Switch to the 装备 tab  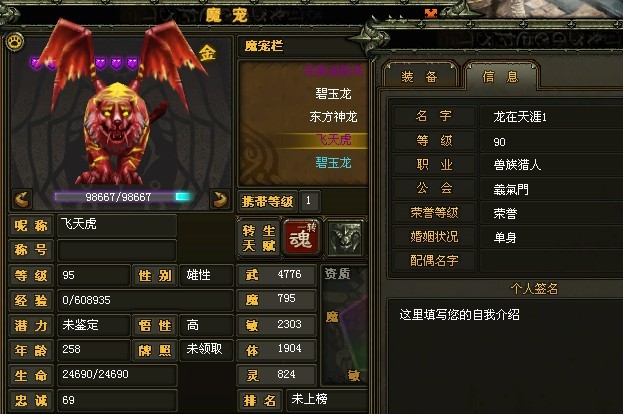coord(420,76)
